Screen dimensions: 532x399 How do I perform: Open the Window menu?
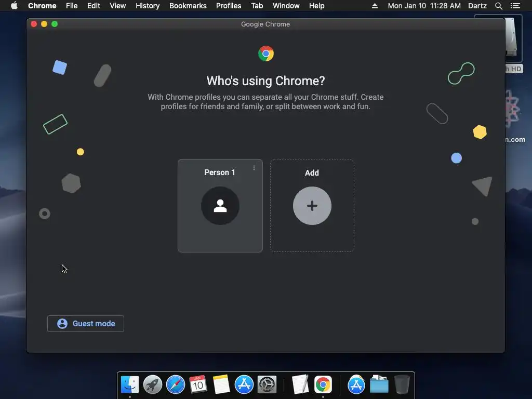[286, 6]
